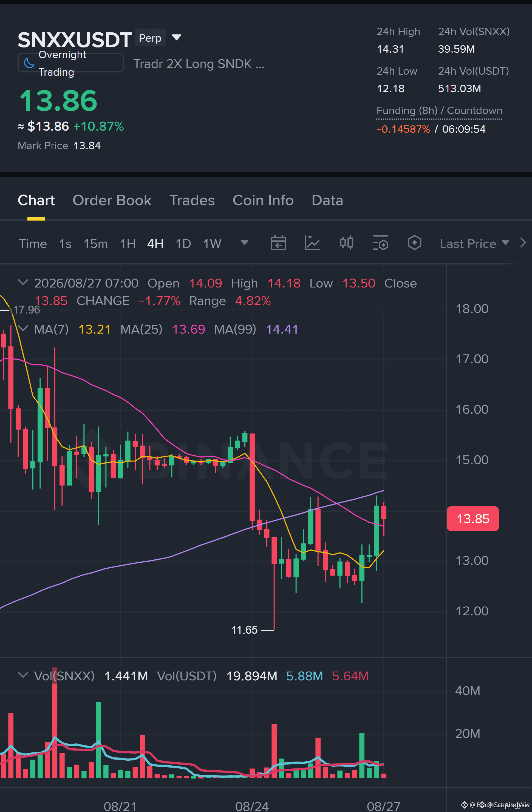Click the 24h Vol(USDT) value 513.03M

[459, 88]
